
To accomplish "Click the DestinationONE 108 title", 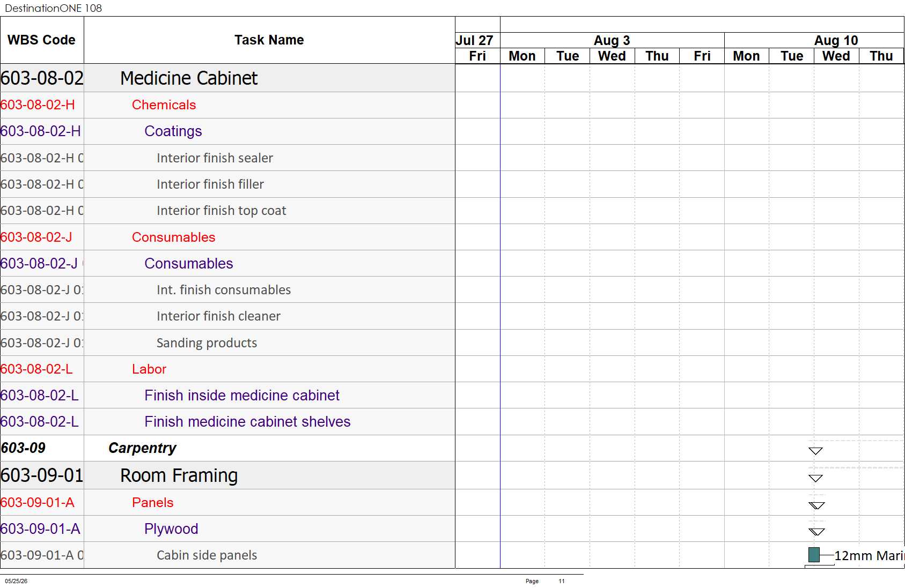I will pos(53,8).
